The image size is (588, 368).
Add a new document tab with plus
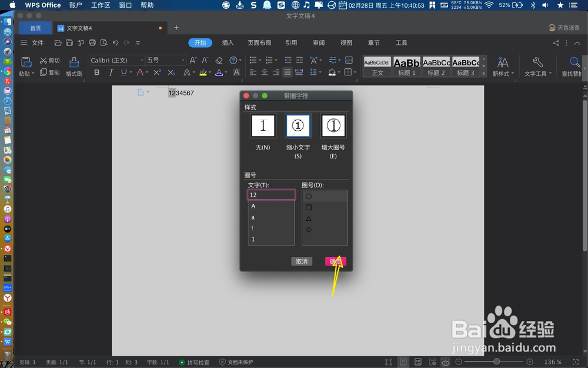176,28
